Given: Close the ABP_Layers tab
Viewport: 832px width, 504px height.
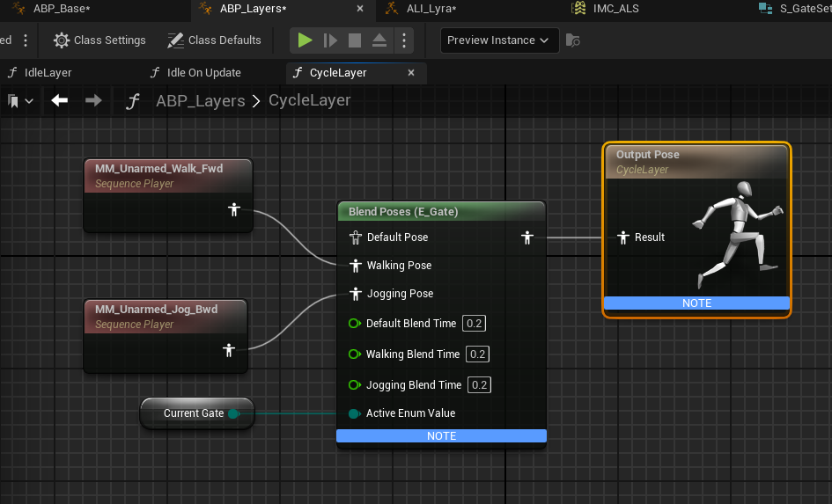Looking at the screenshot, I should [x=360, y=9].
